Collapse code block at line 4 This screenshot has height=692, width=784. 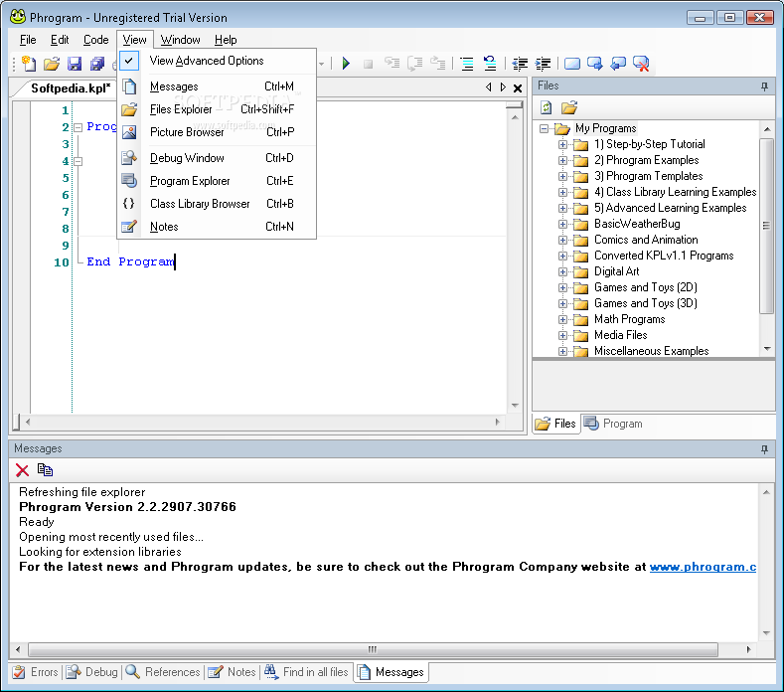(78, 161)
